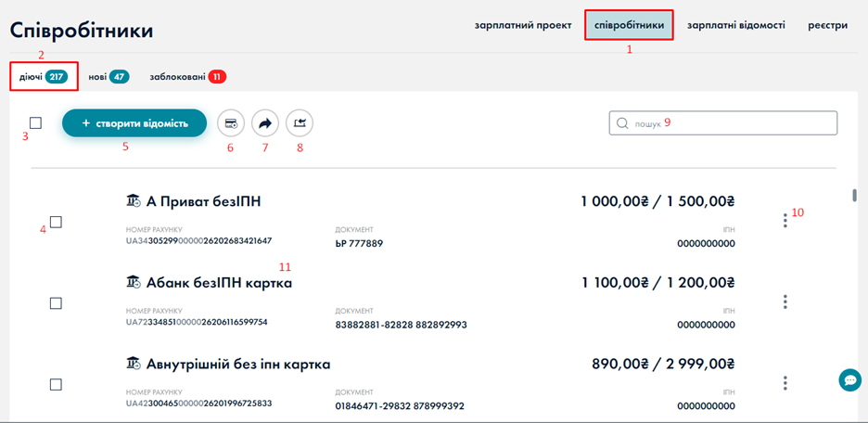Viewport: 868px width, 423px height.
Task: Expand options menu for Абанк безІПН картка
Action: click(x=785, y=301)
